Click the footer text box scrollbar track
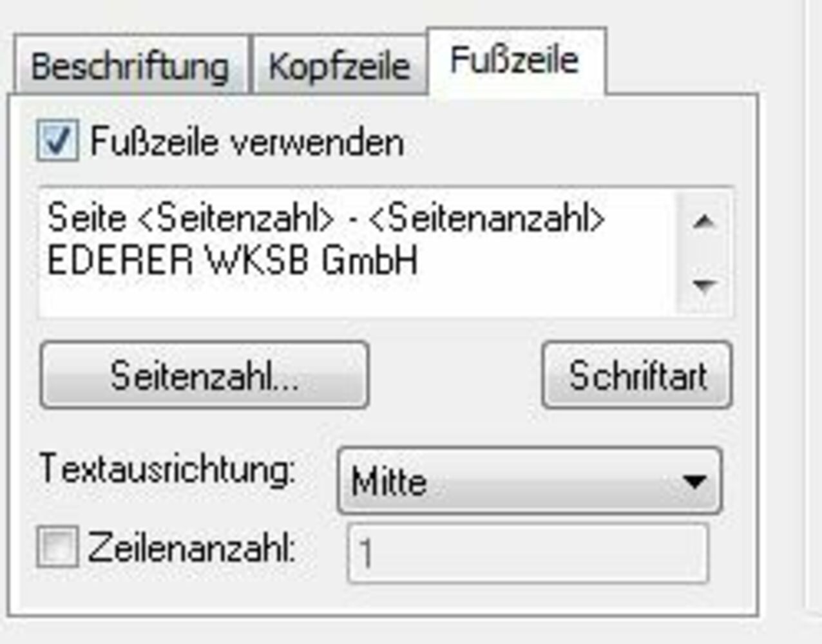 tap(703, 254)
